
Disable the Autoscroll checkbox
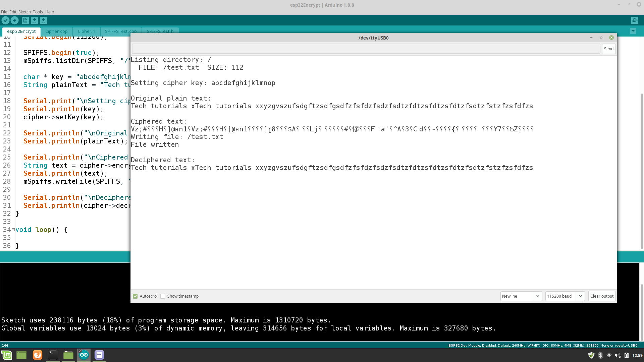135,296
